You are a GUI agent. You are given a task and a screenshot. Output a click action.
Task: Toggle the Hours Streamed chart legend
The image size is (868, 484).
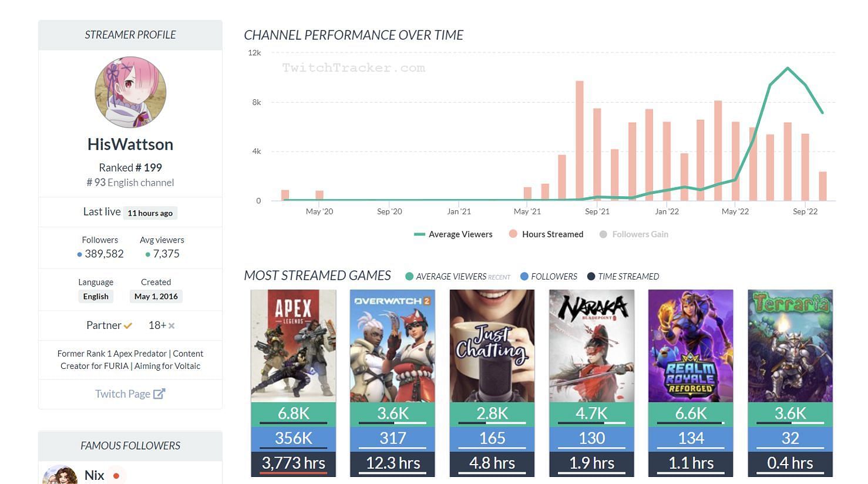point(546,234)
